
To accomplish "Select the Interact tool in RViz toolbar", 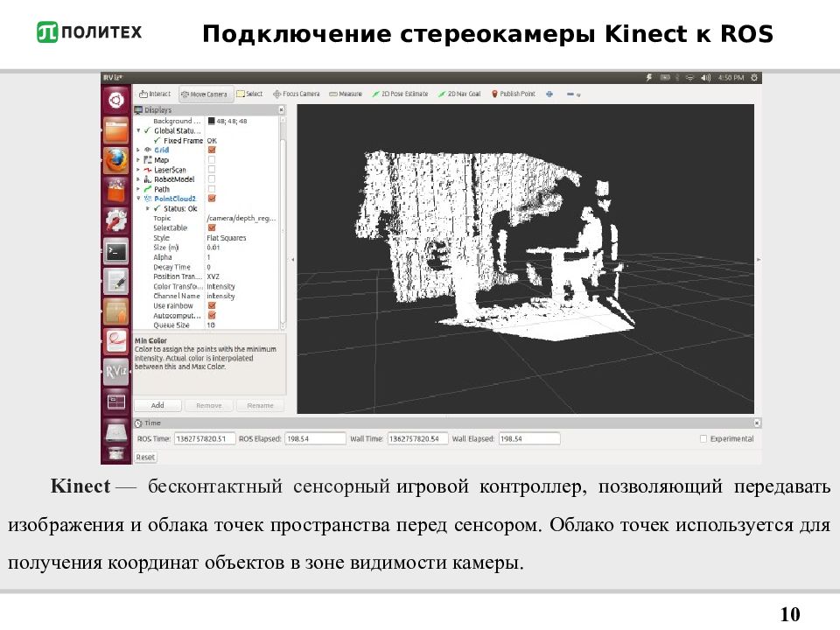I will [155, 94].
